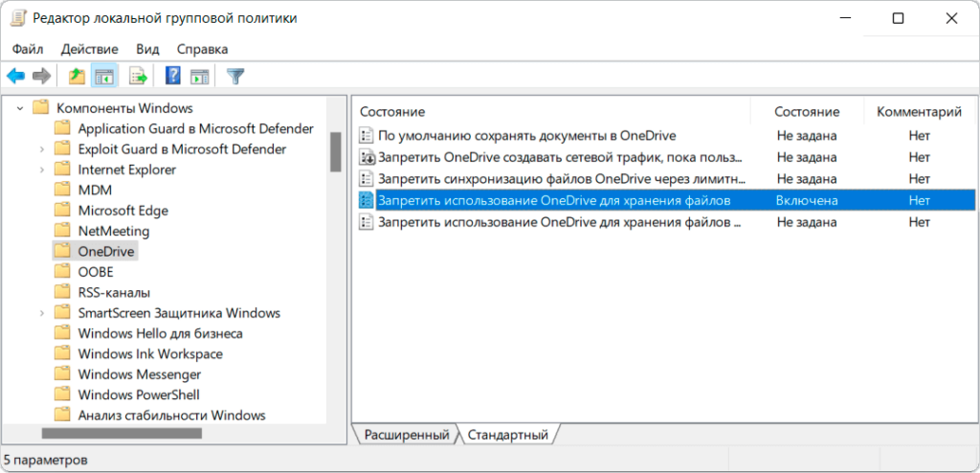
Task: Open the Действие menu
Action: coord(89,49)
